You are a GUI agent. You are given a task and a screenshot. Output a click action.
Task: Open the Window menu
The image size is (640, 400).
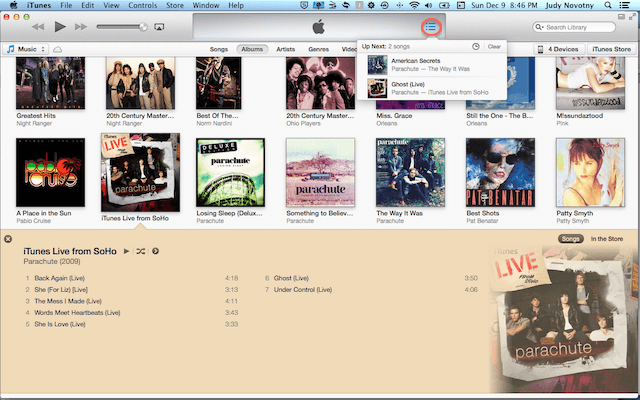(x=206, y=5)
